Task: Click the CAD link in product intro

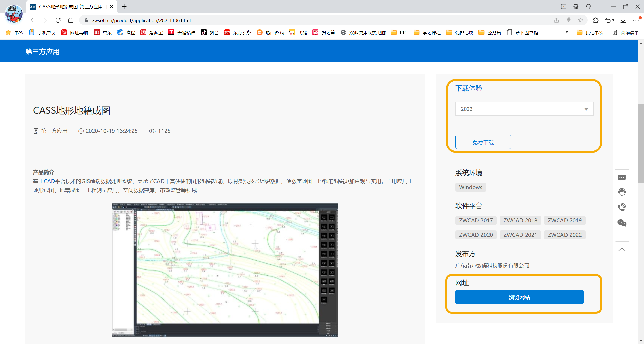Action: (49, 181)
